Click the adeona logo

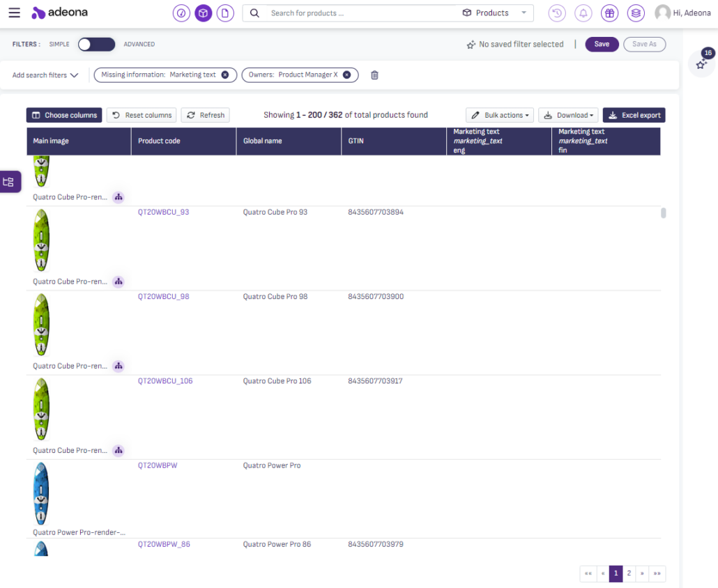pyautogui.click(x=59, y=13)
